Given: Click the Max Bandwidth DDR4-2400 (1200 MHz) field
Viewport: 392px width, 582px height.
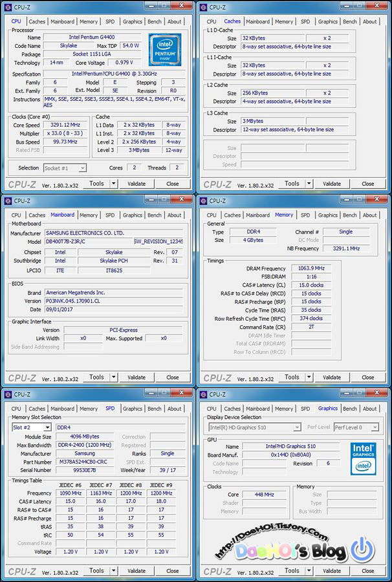Looking at the screenshot, I should [x=85, y=445].
